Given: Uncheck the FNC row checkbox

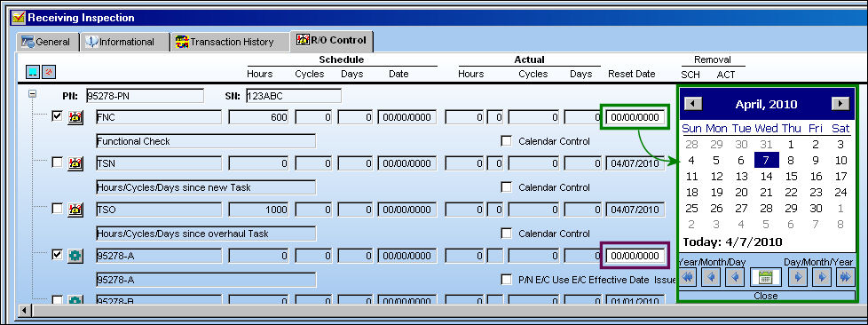Looking at the screenshot, I should [57, 116].
